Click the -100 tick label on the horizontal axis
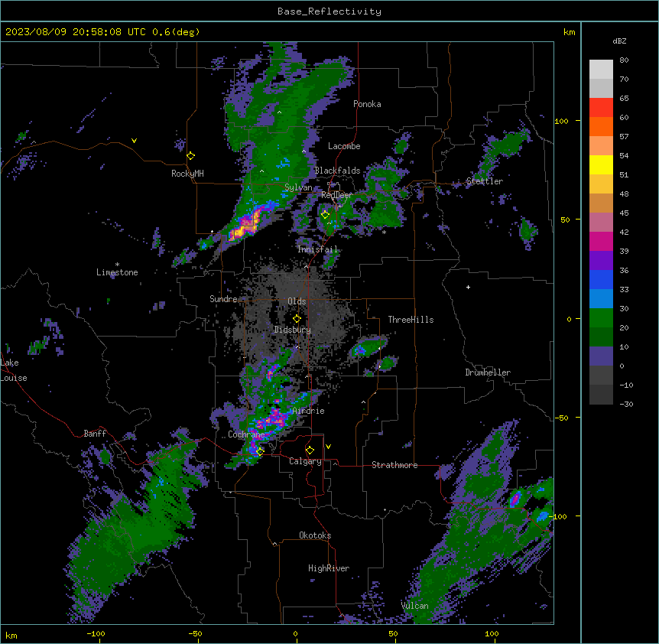Image resolution: width=659 pixels, height=644 pixels. (x=96, y=633)
